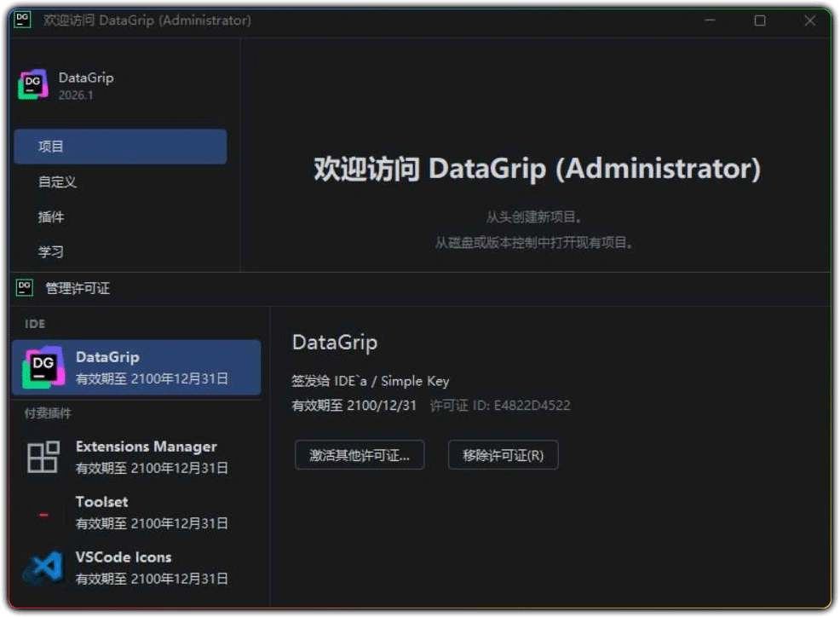Click the version label 2026.1 under DataGrip logo
Image resolution: width=840 pixels, height=617 pixels.
click(75, 95)
